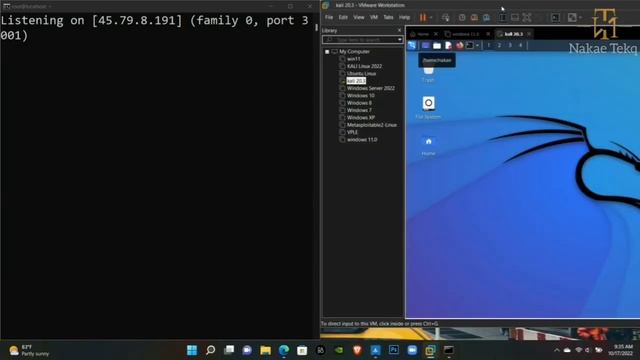
Task: Collapse the My Computer tree node
Action: pyautogui.click(x=327, y=52)
